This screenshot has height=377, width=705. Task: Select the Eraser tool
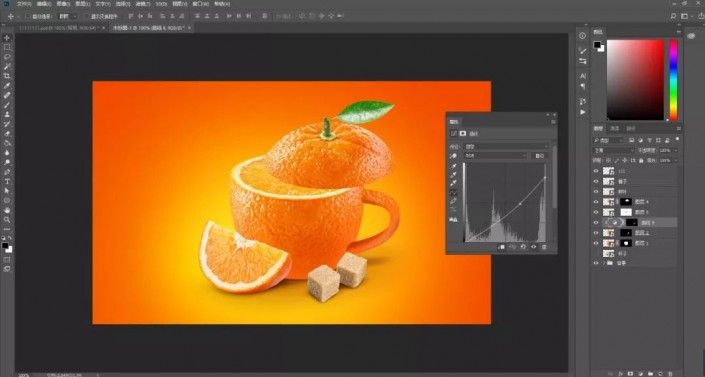[7, 134]
